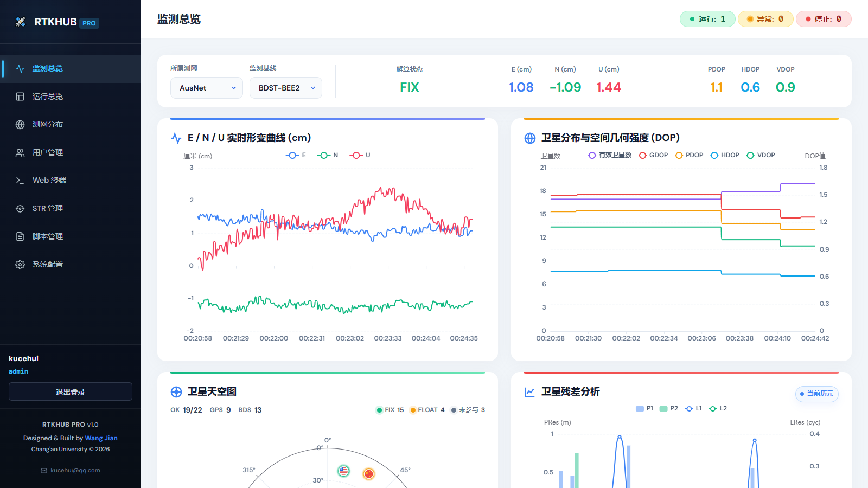Screen dimensions: 868x488
Task: Click the mail icon next to kucehui@qq.com
Action: click(x=44, y=471)
